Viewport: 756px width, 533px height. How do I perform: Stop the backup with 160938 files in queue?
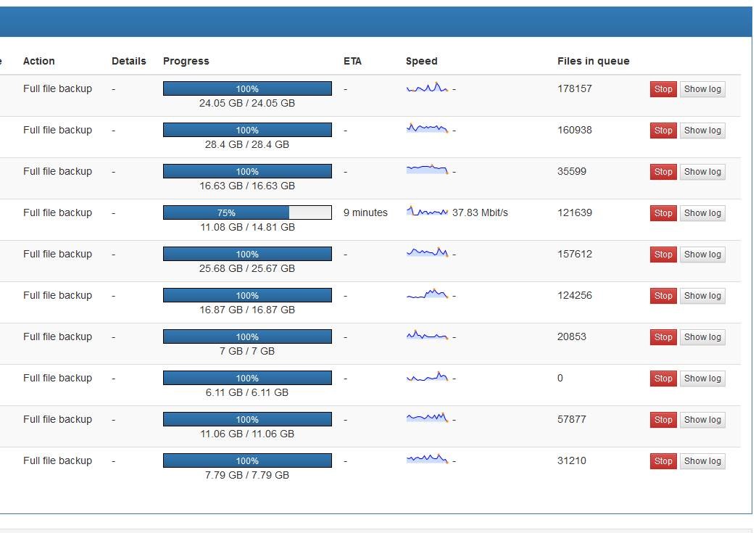tap(663, 131)
